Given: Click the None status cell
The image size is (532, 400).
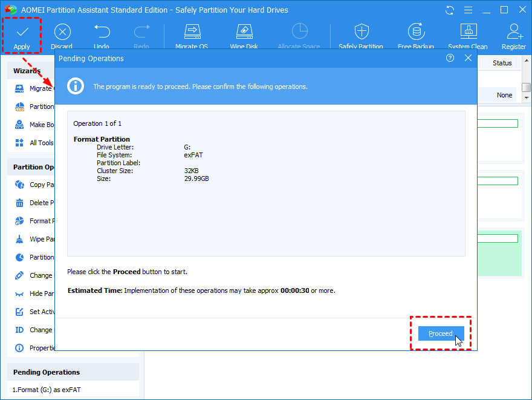Looking at the screenshot, I should point(505,95).
